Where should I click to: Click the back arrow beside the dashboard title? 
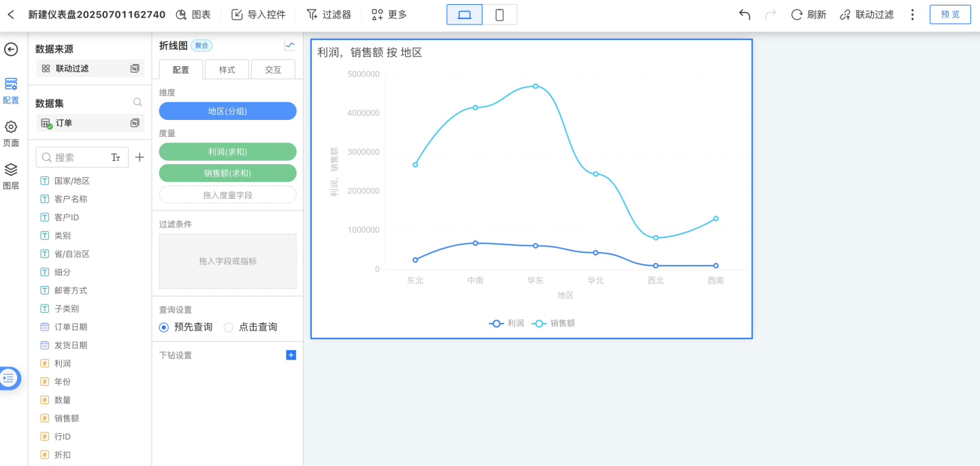[11, 14]
